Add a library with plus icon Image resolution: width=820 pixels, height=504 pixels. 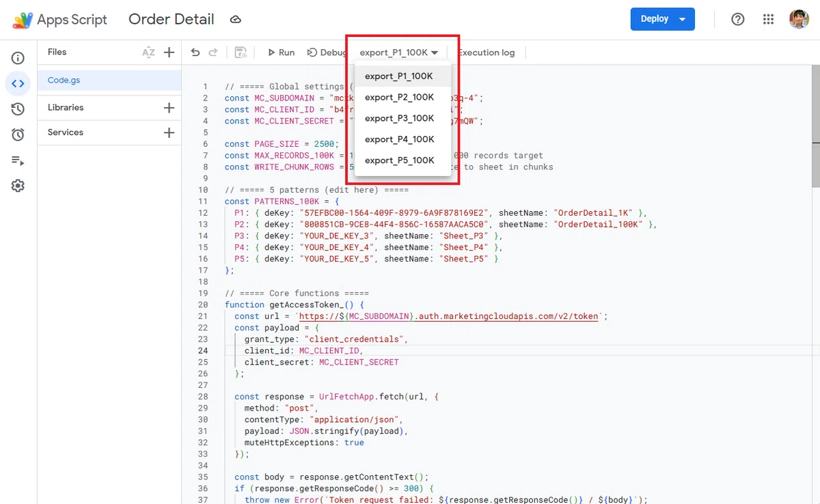pos(169,107)
